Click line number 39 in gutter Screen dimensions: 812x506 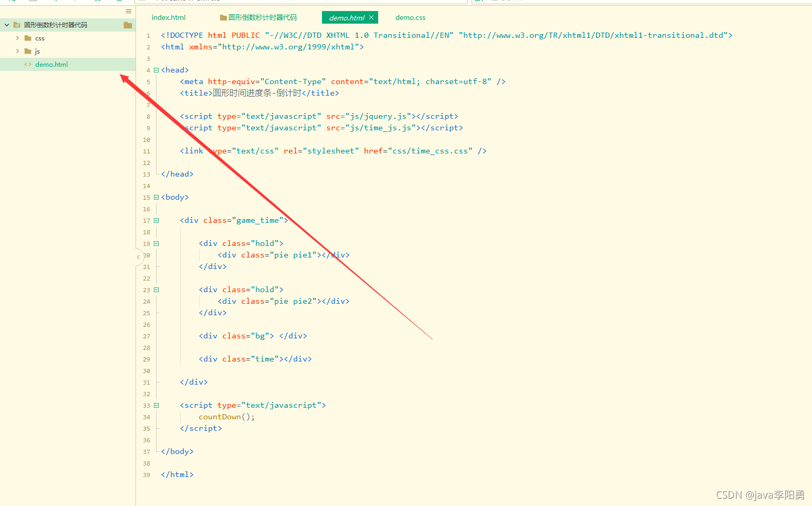tap(147, 475)
